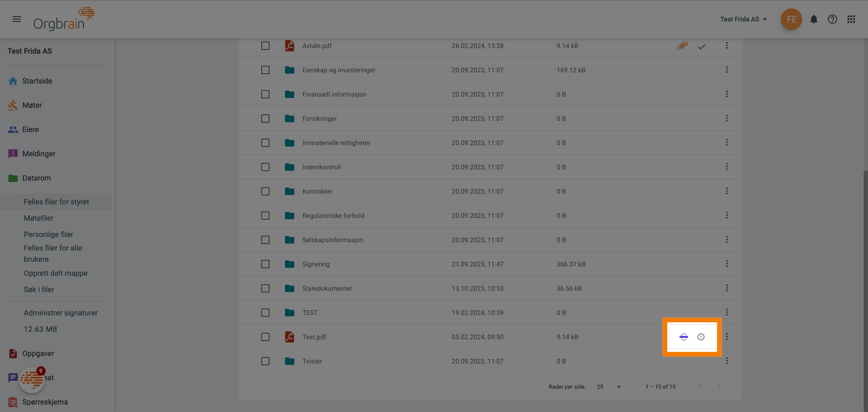This screenshot has width=868, height=412.
Task: Click Søk i filer
Action: (x=39, y=289)
